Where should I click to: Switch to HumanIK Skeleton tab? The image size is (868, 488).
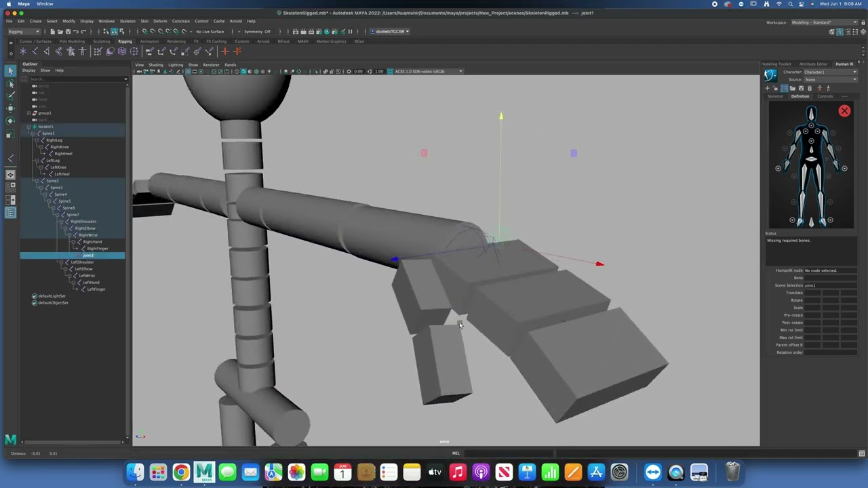click(775, 96)
